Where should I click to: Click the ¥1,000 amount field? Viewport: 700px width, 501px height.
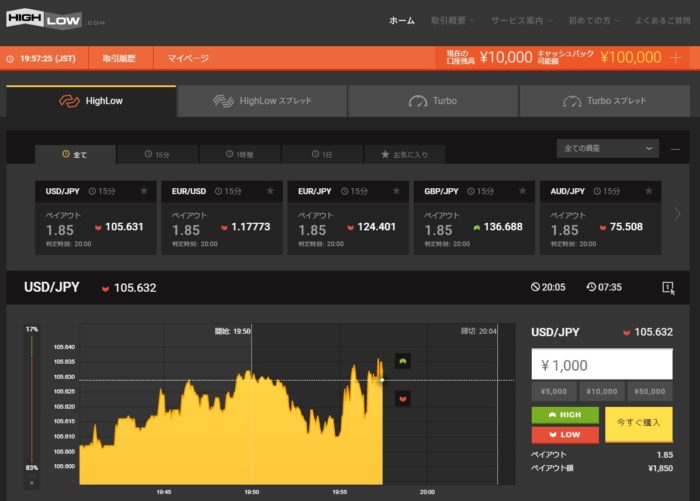click(602, 365)
